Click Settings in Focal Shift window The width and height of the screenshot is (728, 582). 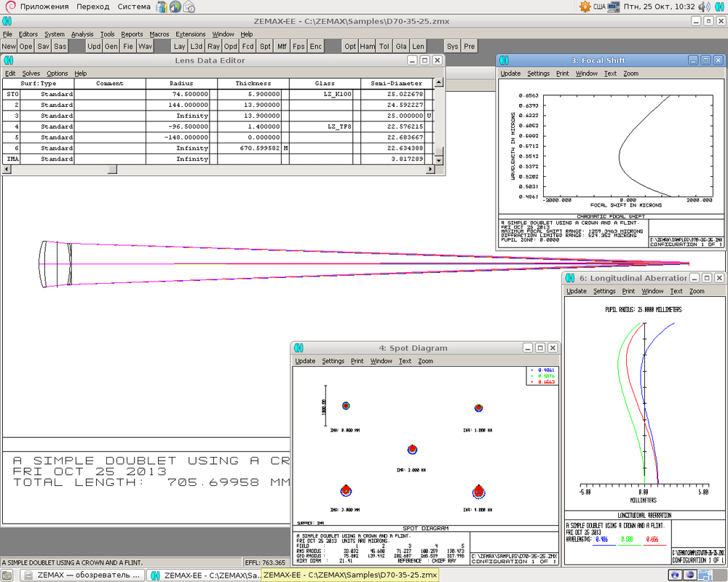click(538, 73)
